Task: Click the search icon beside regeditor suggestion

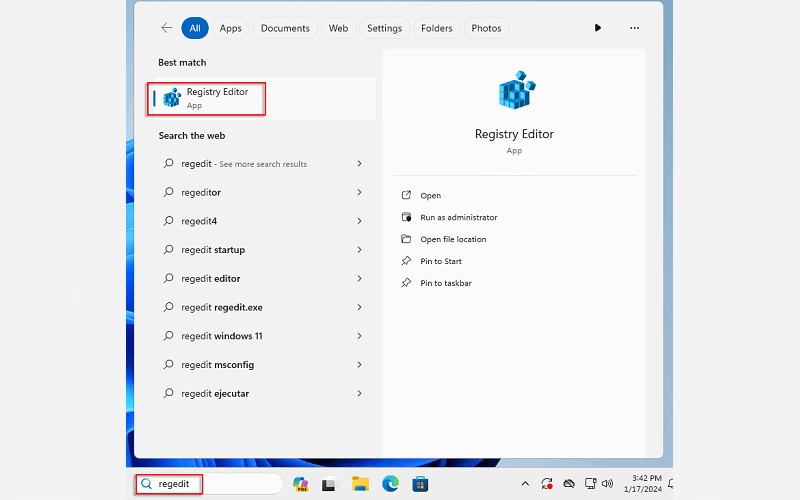Action: point(168,192)
